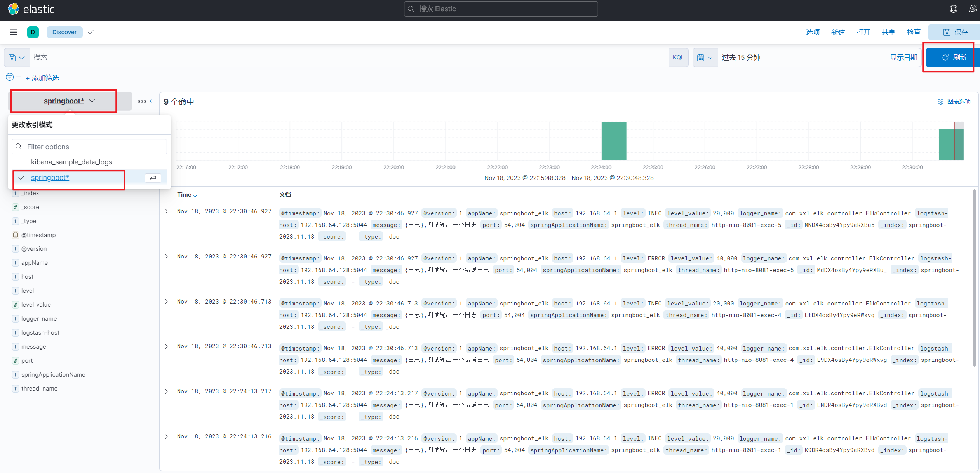
Task: Click the Elastic logo
Action: [31, 9]
